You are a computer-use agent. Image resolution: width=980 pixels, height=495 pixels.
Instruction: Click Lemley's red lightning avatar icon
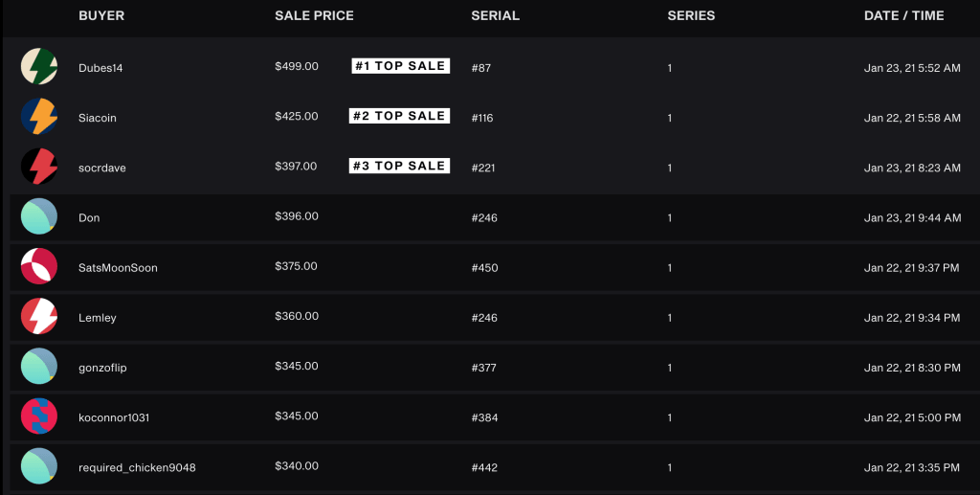[39, 317]
